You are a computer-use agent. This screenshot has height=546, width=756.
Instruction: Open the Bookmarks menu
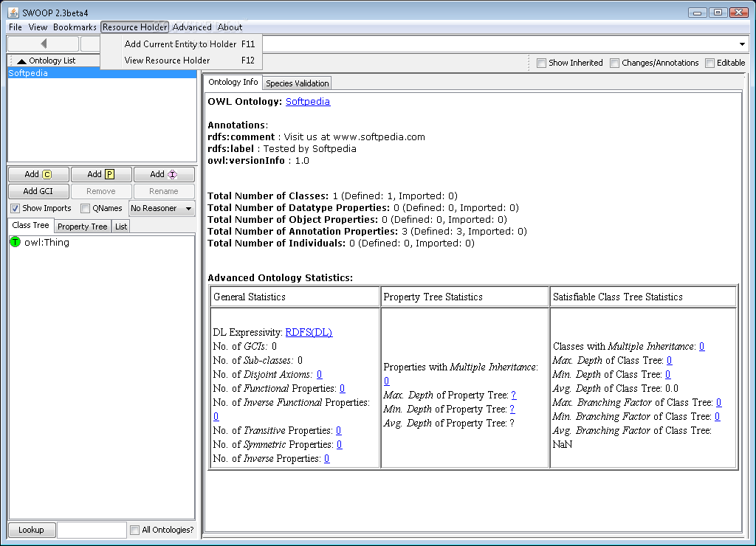tap(75, 27)
